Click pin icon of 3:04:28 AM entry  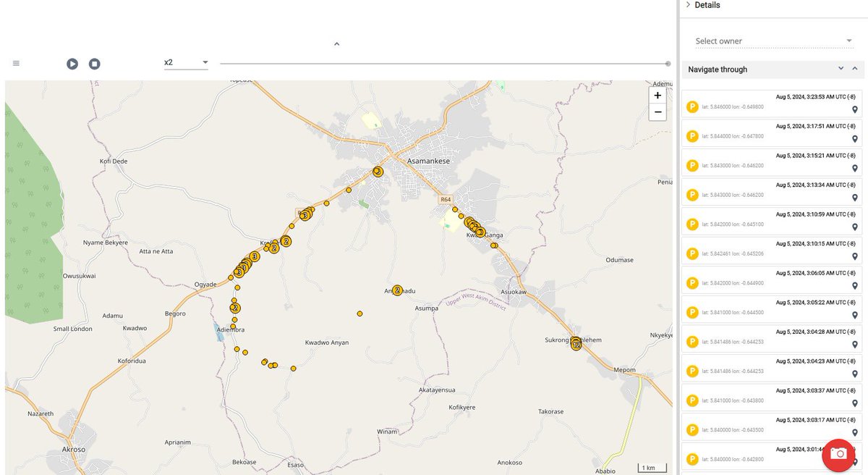(x=854, y=345)
